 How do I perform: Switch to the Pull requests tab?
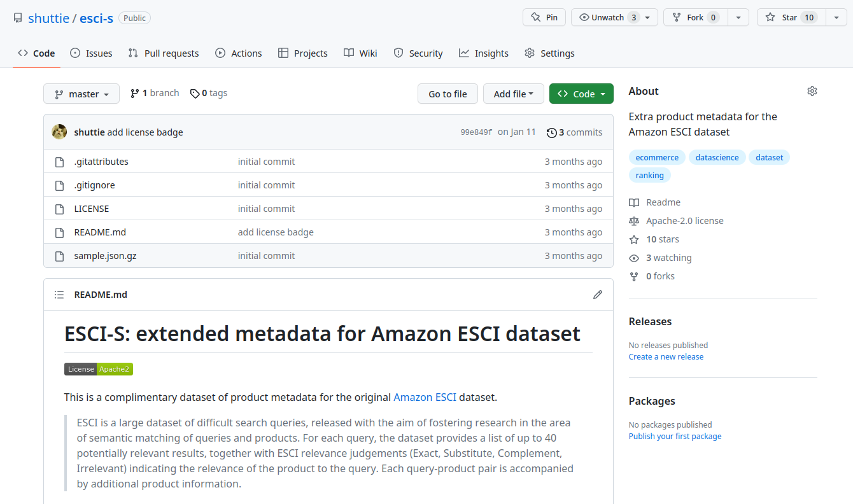(x=164, y=53)
